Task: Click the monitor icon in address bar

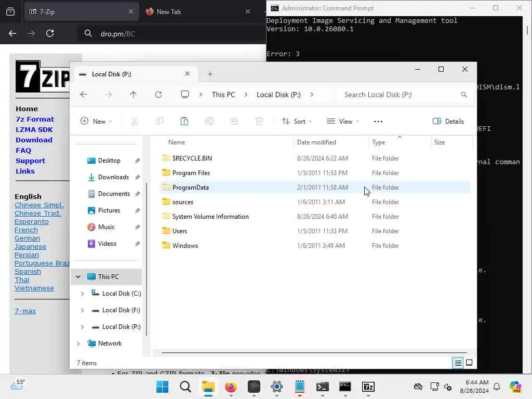Action: tap(185, 95)
